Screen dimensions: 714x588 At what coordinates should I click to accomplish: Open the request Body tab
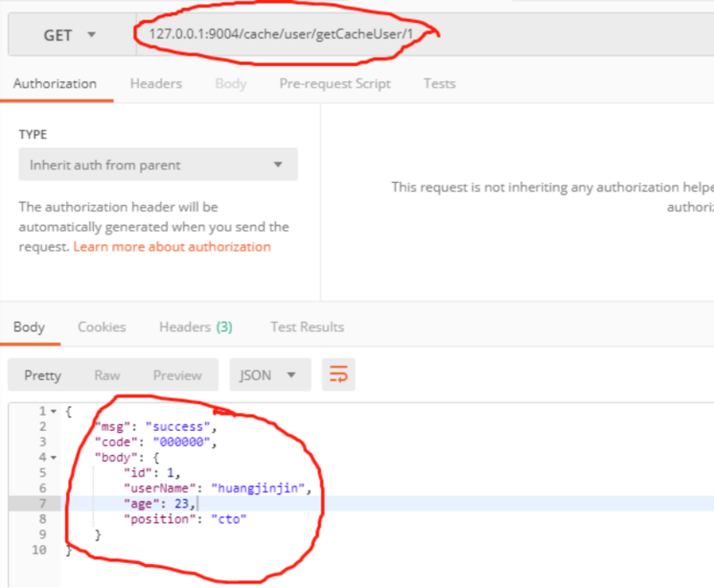point(231,84)
